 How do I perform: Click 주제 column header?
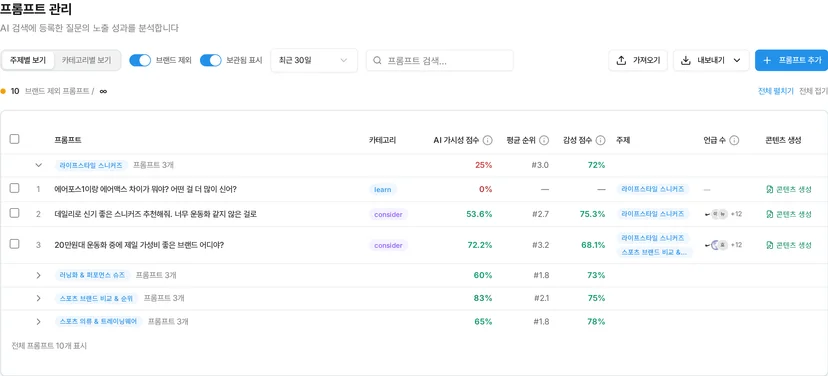(623, 140)
